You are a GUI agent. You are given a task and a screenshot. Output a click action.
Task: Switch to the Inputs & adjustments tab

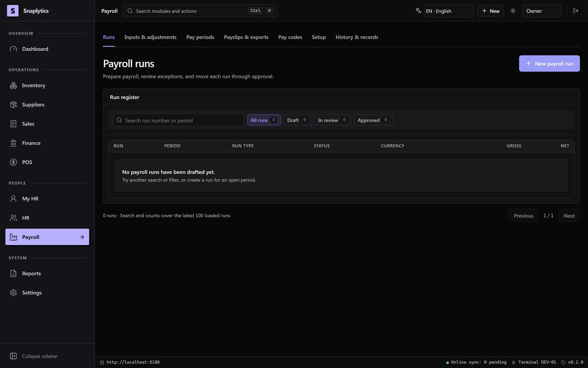[150, 37]
